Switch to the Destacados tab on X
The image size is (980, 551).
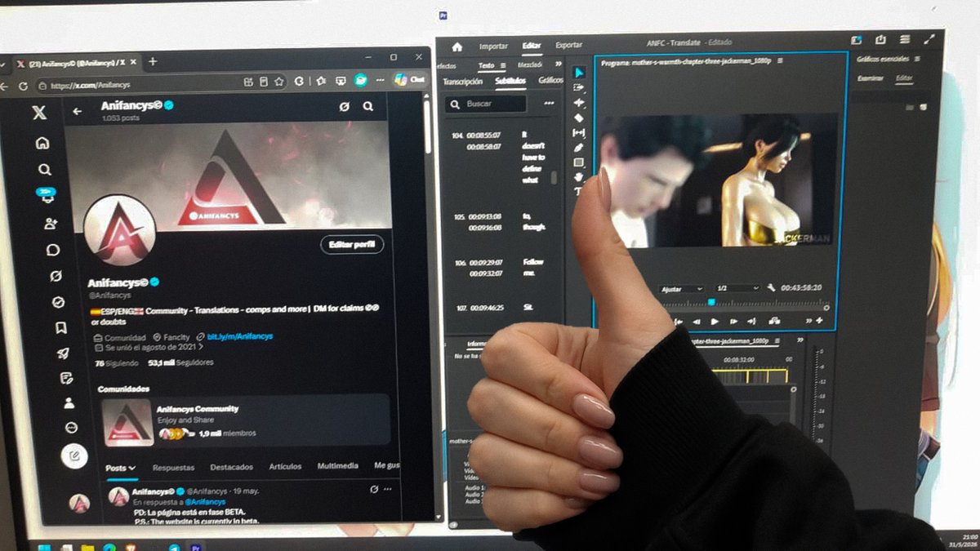coord(231,467)
